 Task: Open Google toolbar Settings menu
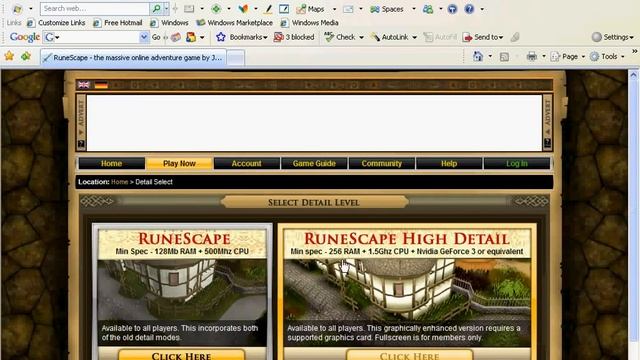(613, 37)
